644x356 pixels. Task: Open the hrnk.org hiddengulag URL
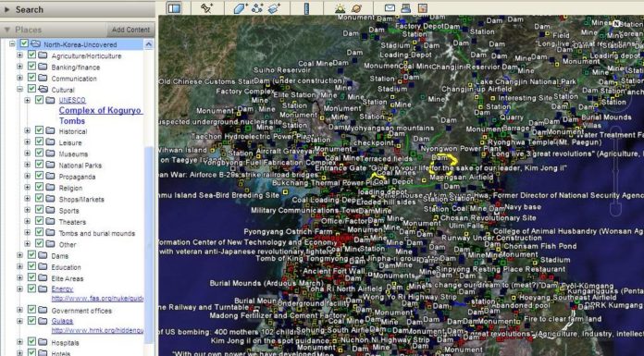coord(97,330)
